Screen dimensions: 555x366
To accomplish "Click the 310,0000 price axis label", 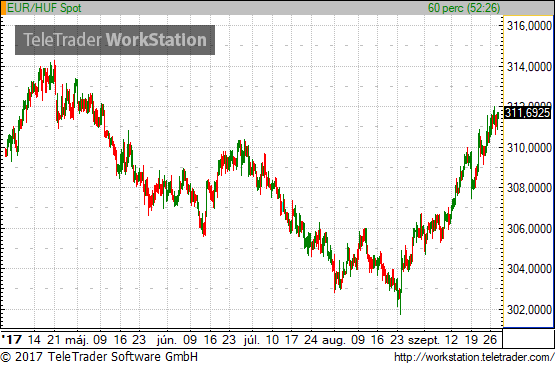I will tap(529, 148).
